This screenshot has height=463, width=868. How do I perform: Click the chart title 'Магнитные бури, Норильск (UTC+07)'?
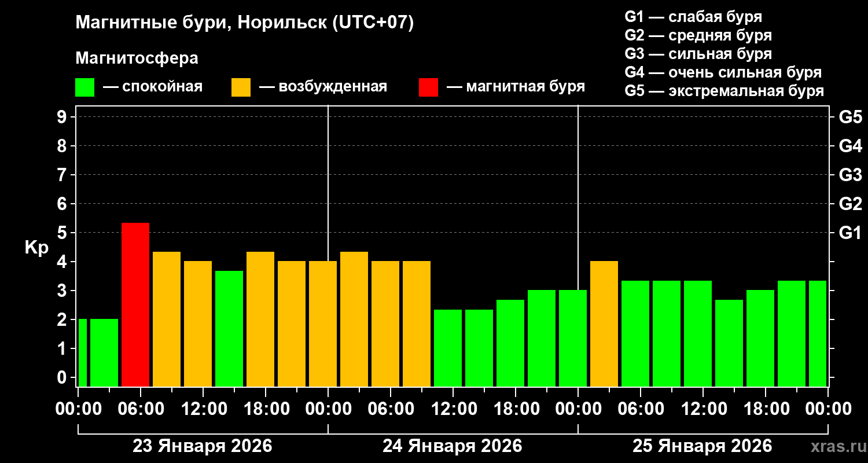point(245,23)
